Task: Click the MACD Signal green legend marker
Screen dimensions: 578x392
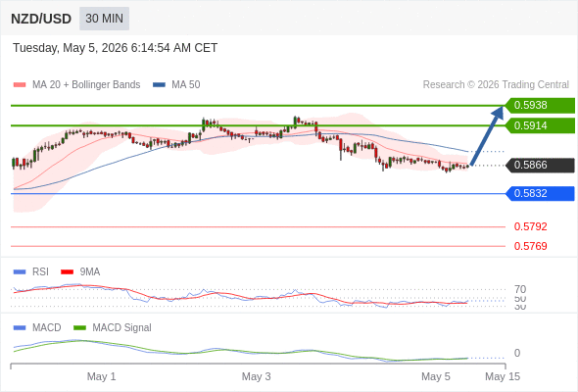Action: tap(79, 328)
